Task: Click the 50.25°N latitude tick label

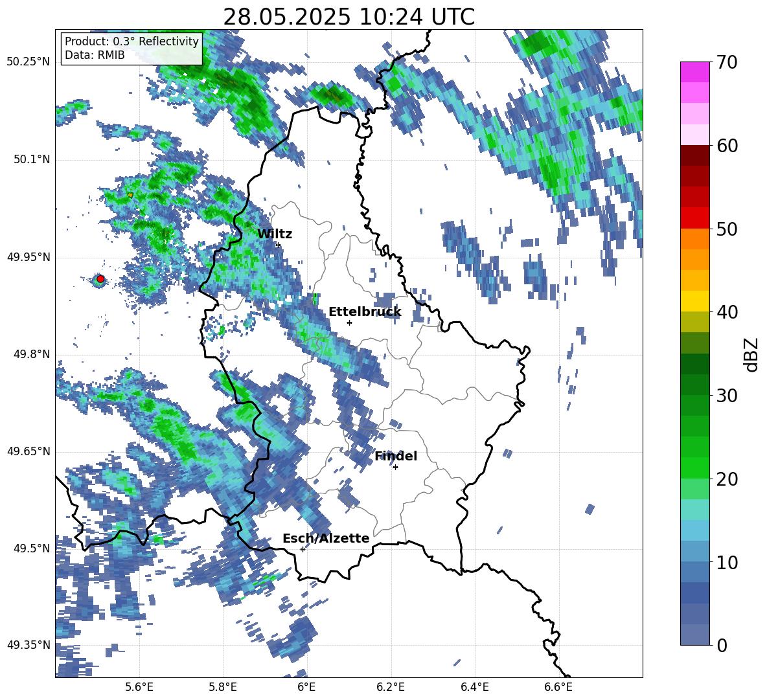Action: [29, 62]
